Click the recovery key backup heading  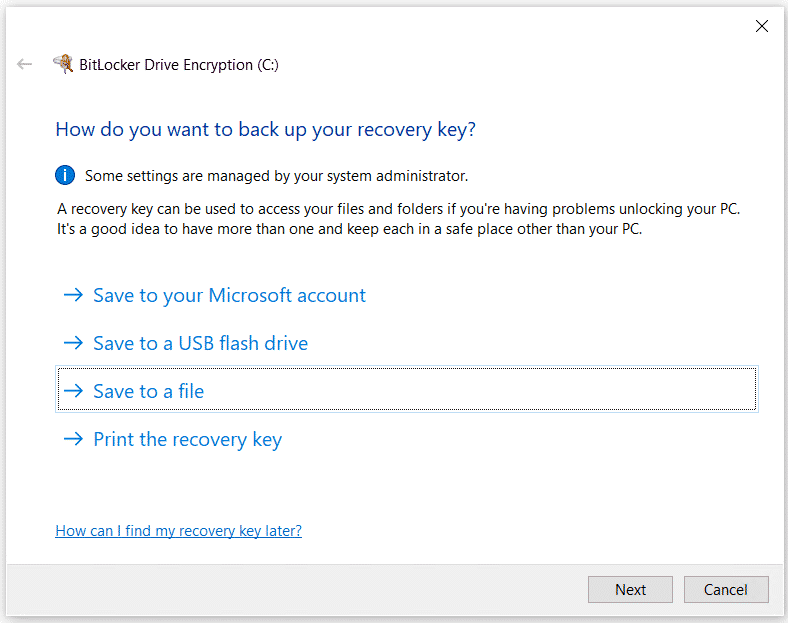tap(265, 130)
